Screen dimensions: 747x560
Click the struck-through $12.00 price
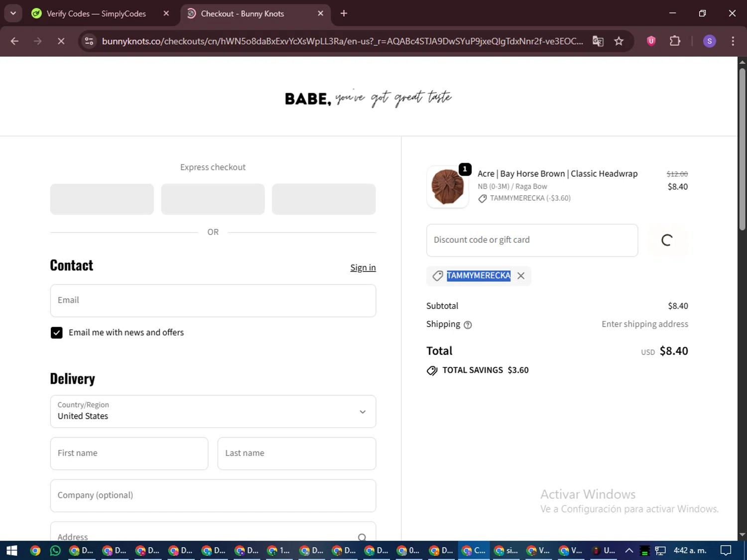point(677,174)
